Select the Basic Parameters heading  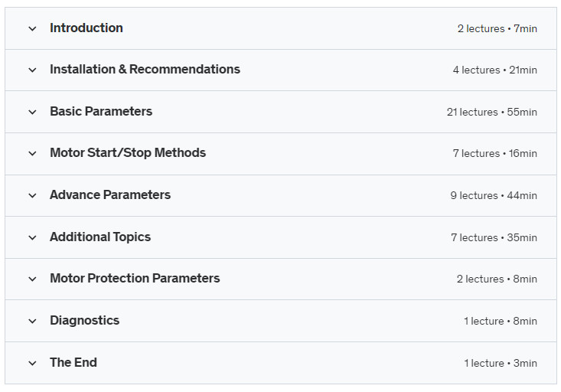(101, 111)
